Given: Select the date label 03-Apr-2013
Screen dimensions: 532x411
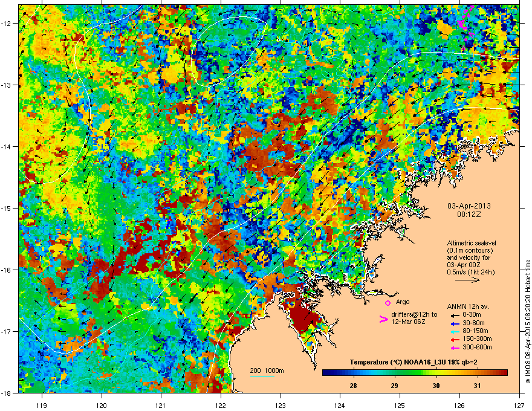Looking at the screenshot, I should pos(469,206).
